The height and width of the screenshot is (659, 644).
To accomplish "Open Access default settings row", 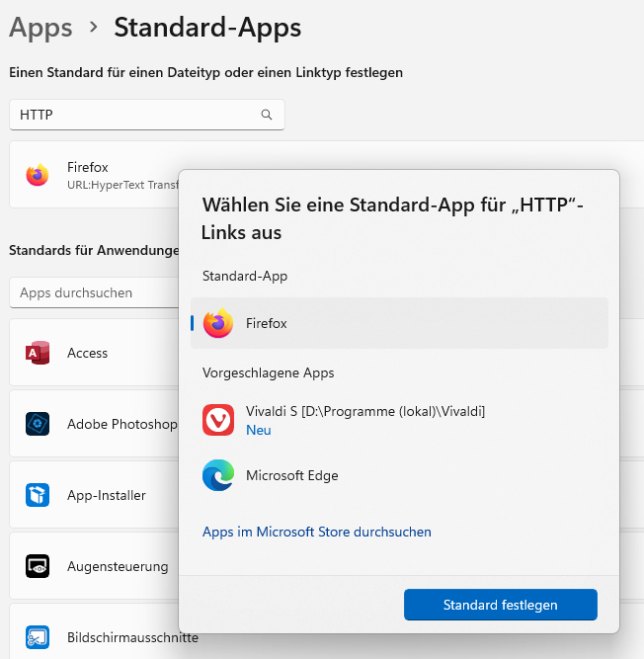I will pyautogui.click(x=95, y=353).
